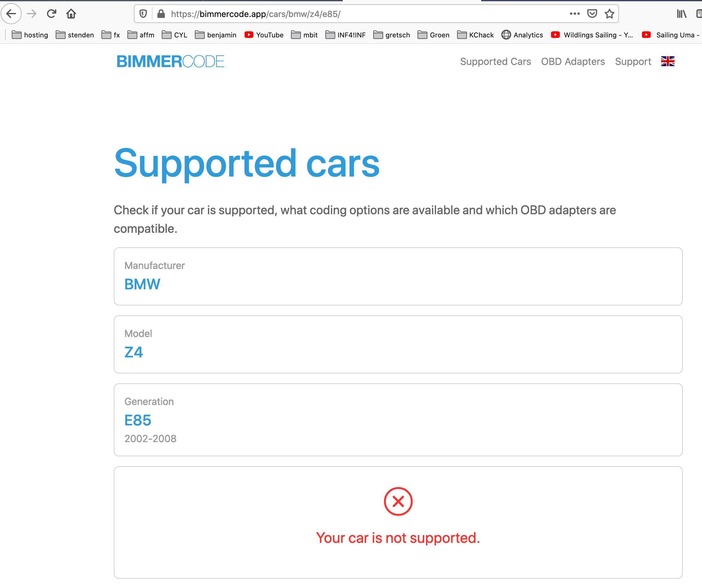This screenshot has height=588, width=702.
Task: Open the KChack bookmarks folder
Action: click(475, 35)
